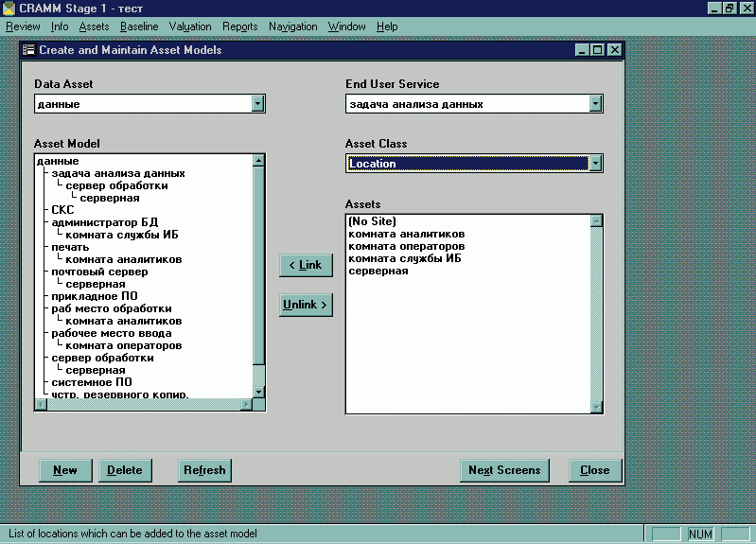Select сервер обработки under задача анализа данных
756x544 pixels.
click(x=116, y=185)
